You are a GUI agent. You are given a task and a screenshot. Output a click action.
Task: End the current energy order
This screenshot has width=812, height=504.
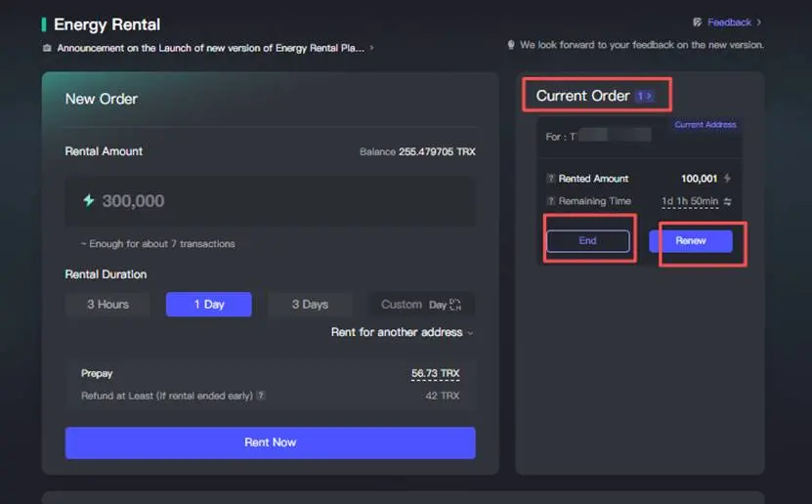click(587, 240)
